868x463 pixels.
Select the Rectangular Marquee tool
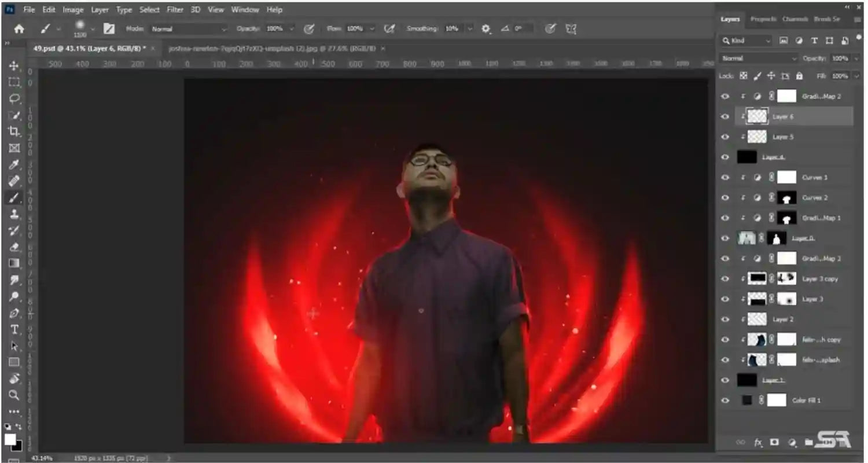(x=14, y=82)
